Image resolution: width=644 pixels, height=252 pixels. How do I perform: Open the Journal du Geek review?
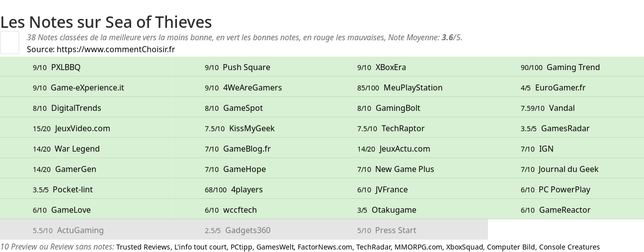(x=568, y=169)
